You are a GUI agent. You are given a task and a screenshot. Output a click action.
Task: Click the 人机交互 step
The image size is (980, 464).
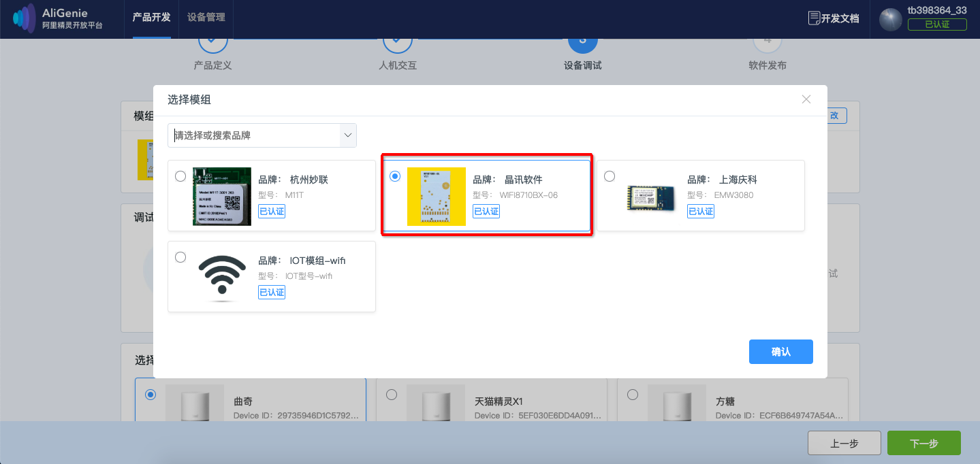(398, 66)
